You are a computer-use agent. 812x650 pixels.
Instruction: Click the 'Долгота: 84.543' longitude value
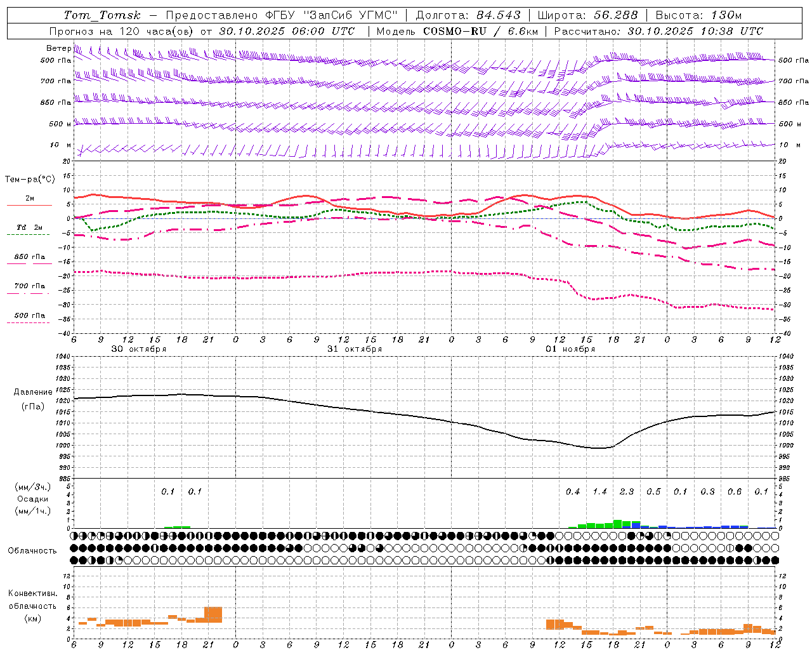coord(468,15)
